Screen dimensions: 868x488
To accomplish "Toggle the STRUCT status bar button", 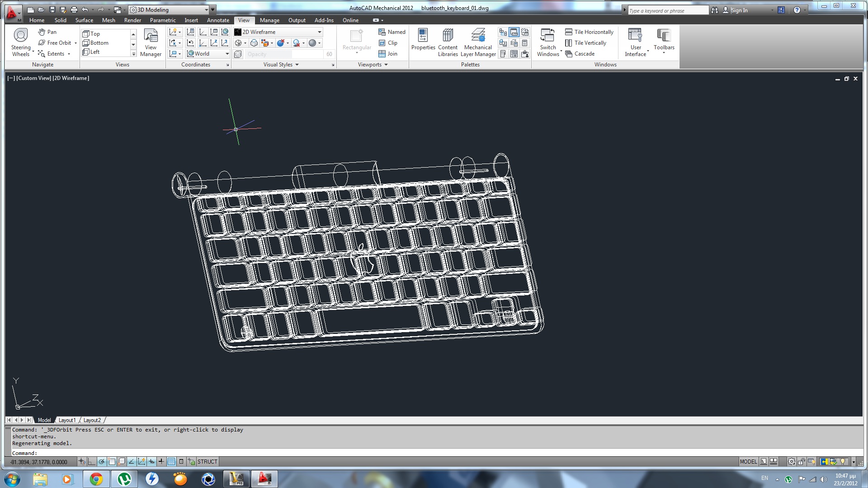I will [207, 462].
